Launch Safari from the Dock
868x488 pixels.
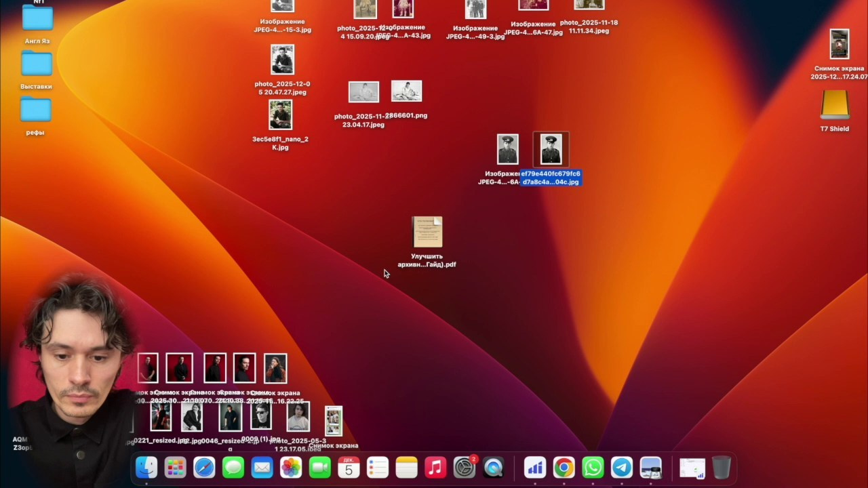[204, 468]
